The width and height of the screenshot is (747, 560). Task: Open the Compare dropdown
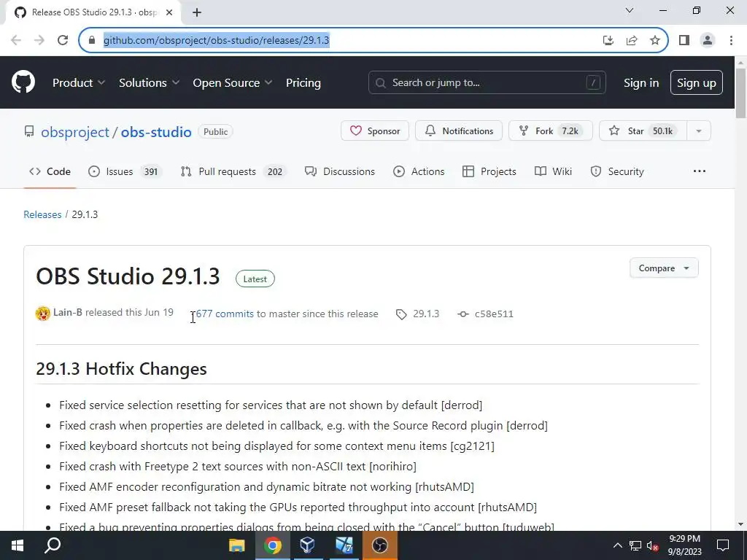pyautogui.click(x=664, y=268)
